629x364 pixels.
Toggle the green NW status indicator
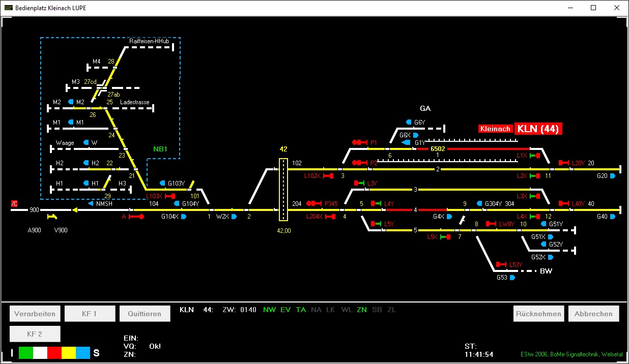coord(269,310)
